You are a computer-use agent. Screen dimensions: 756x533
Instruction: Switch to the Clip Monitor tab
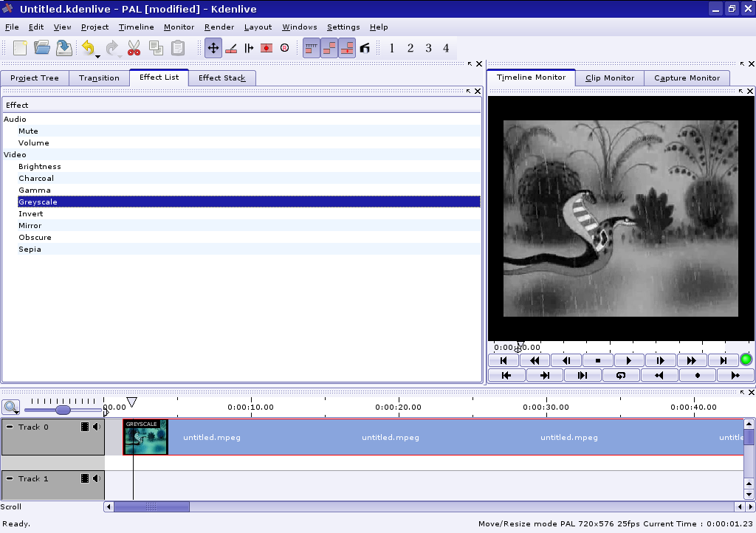[609, 78]
